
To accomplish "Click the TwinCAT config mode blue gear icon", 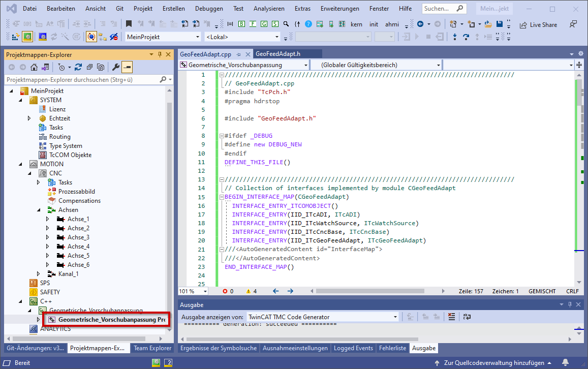I will pyautogui.click(x=43, y=37).
